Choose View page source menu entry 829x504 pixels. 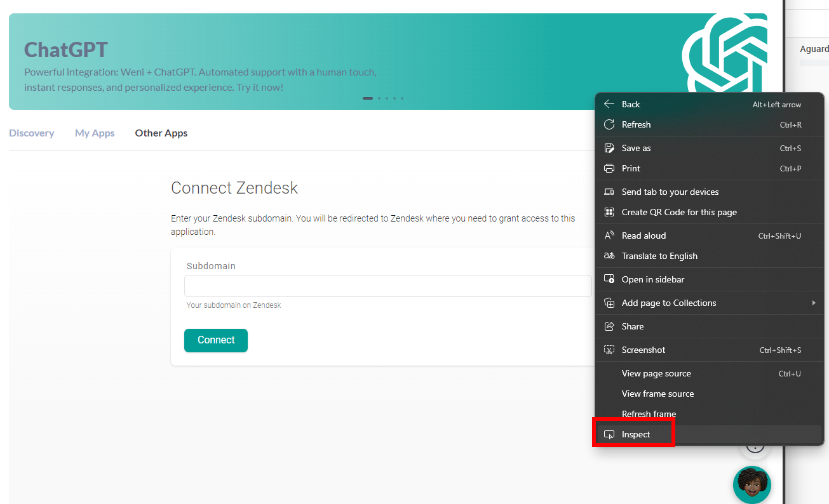(x=656, y=373)
